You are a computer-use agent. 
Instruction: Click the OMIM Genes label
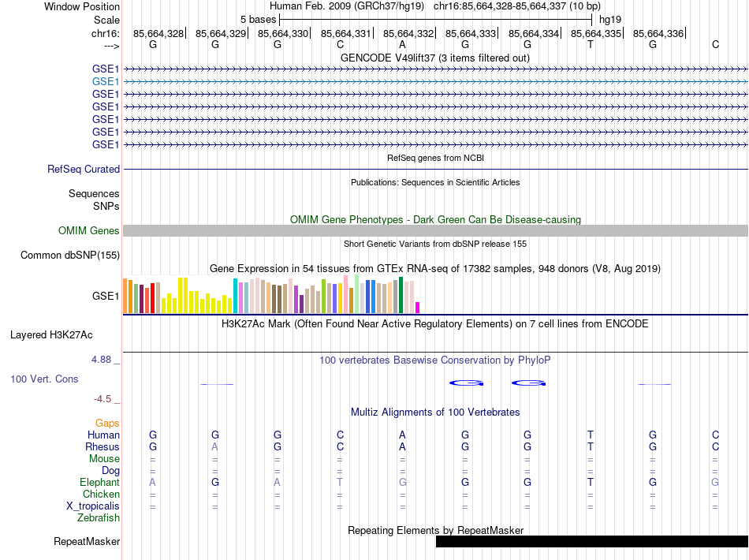[x=89, y=230]
